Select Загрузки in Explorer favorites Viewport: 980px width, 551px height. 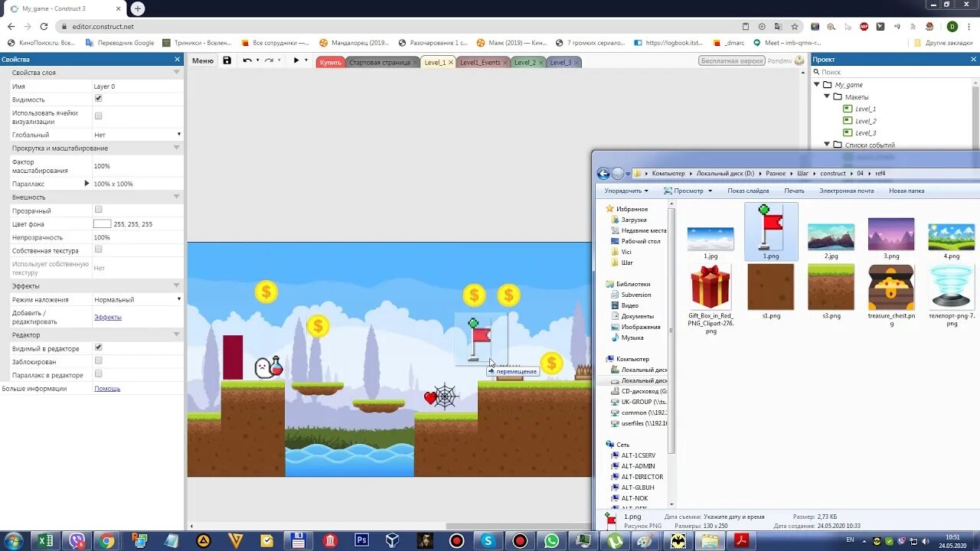pyautogui.click(x=634, y=220)
